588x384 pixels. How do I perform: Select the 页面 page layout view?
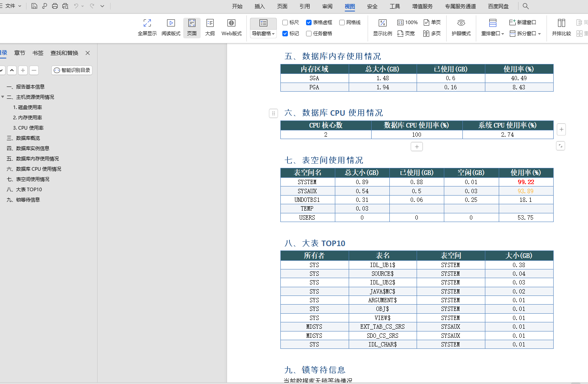[192, 28]
